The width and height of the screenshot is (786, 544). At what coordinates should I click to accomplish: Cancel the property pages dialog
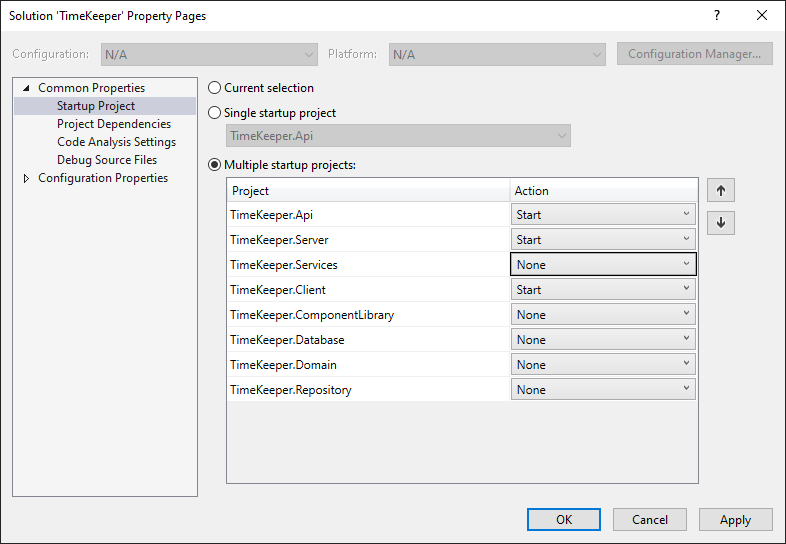(650, 519)
